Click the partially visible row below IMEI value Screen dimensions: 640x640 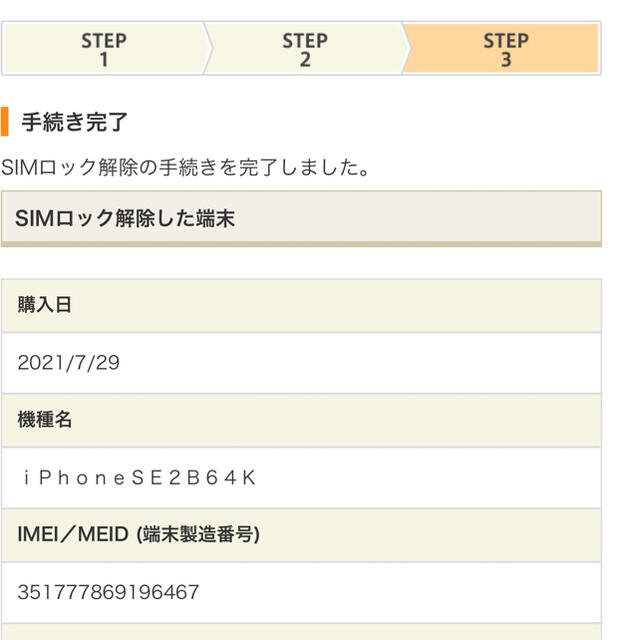[301, 632]
